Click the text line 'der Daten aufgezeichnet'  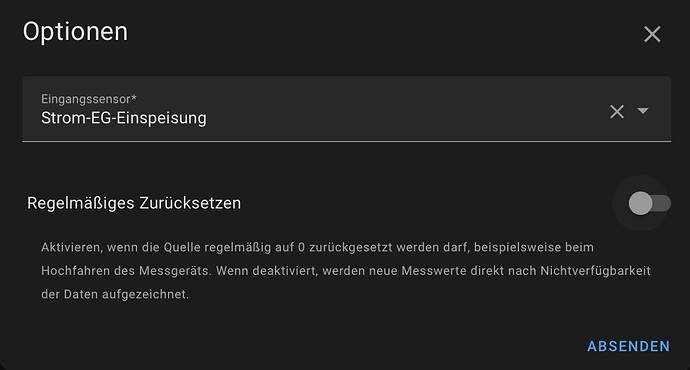pos(115,294)
